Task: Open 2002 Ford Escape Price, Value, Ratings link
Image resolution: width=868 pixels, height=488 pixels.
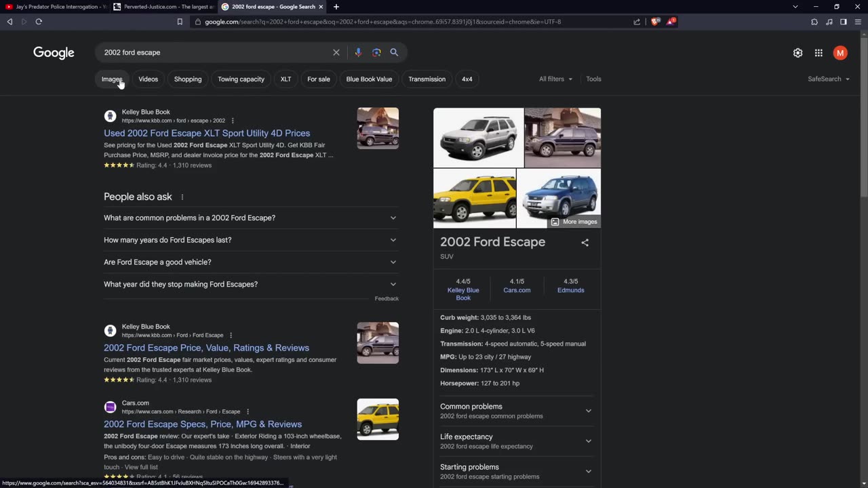Action: 206,348
